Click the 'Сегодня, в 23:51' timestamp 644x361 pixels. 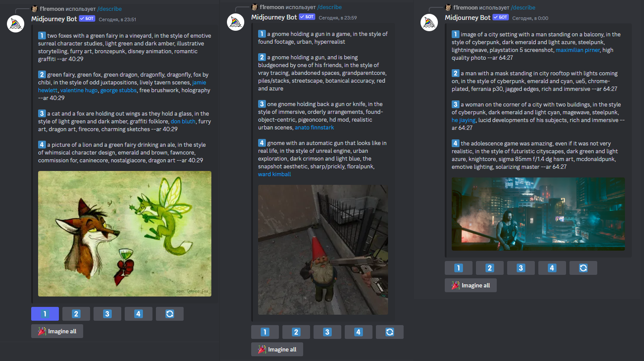[117, 19]
